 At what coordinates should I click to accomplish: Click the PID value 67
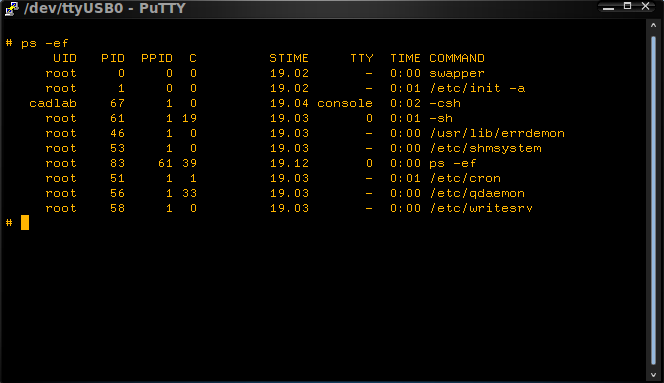click(117, 103)
